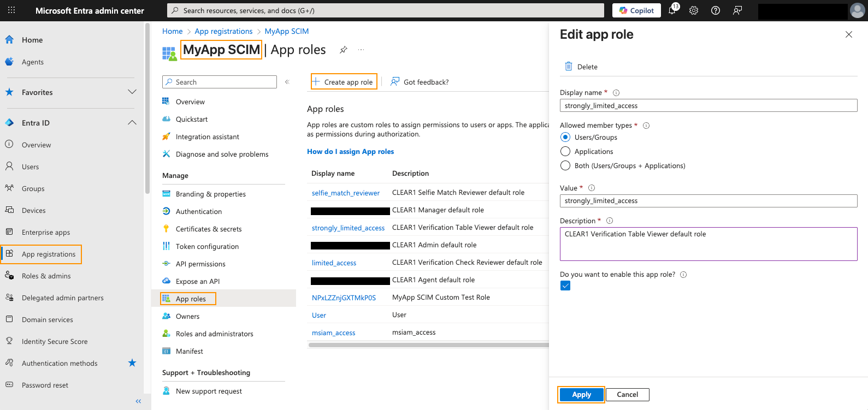
Task: Collapse the resource menu with double chevron
Action: click(x=287, y=82)
